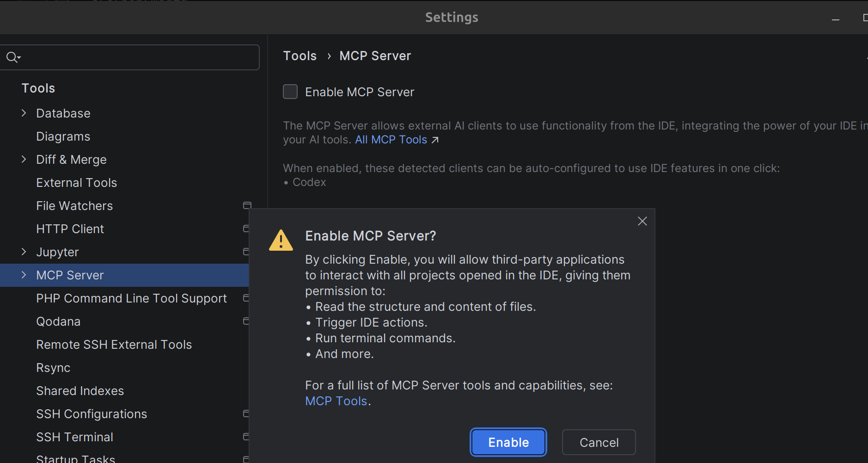Click the project-level icon beside File Watchers

tap(247, 205)
